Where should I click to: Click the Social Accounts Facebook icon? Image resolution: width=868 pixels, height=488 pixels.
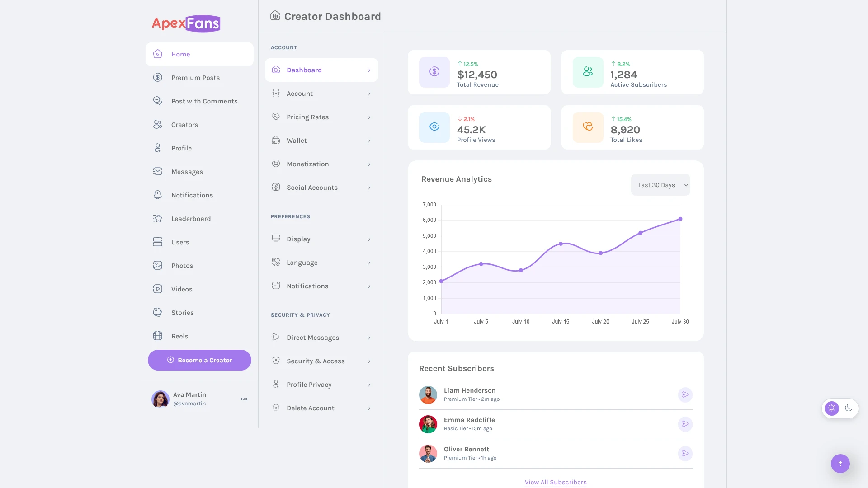(x=276, y=187)
